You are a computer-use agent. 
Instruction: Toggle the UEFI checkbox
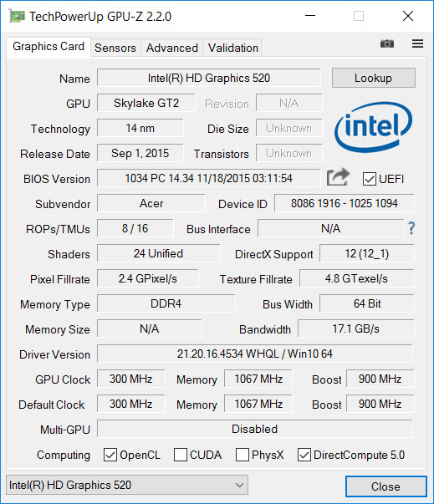[x=370, y=179]
